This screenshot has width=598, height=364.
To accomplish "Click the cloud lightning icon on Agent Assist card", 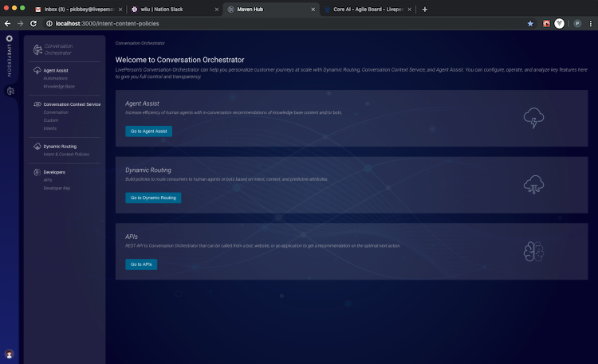I will (x=533, y=118).
